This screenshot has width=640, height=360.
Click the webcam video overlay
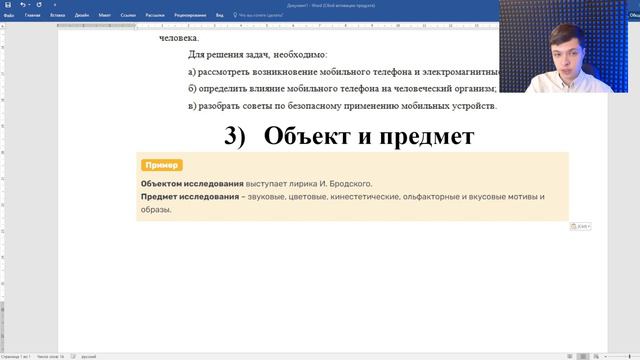coord(563,46)
